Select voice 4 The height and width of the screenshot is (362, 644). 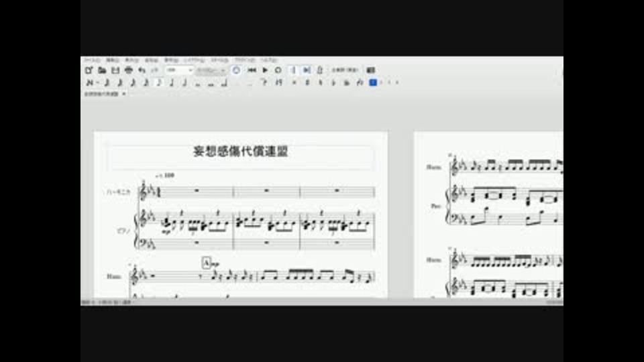tap(397, 82)
